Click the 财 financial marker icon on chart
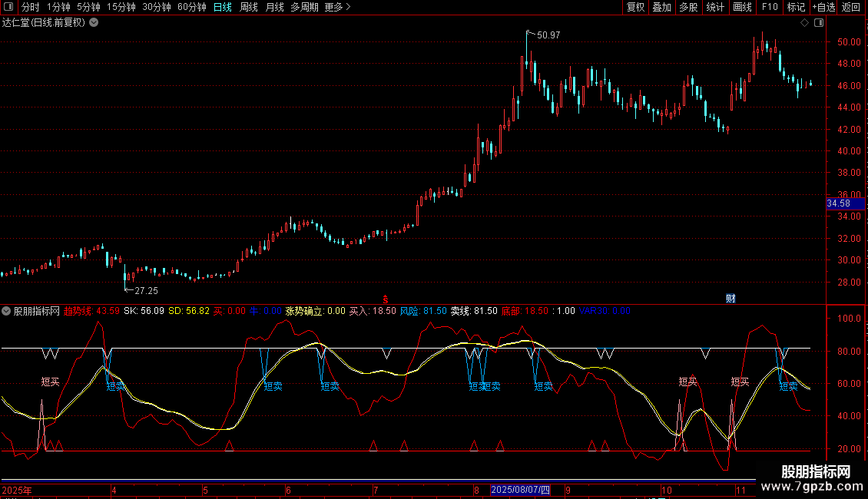This screenshot has width=868, height=499. point(731,299)
